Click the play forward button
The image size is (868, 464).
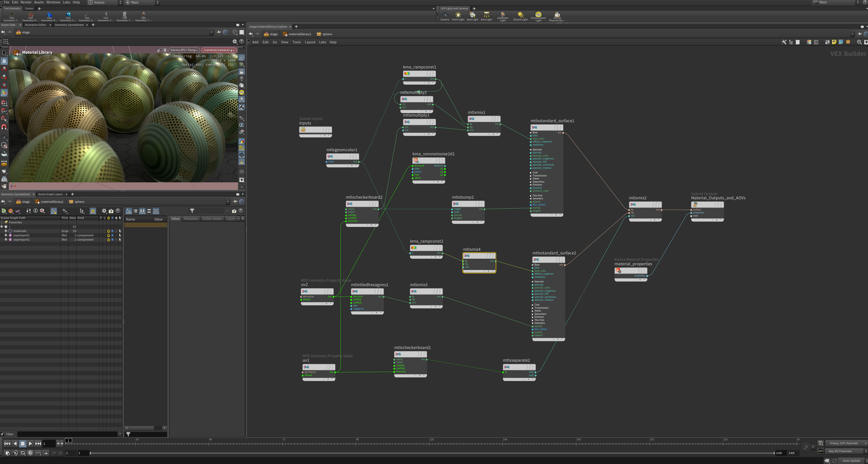[30, 443]
